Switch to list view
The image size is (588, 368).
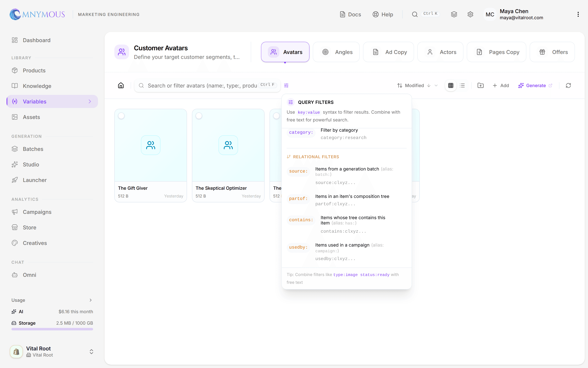(x=462, y=85)
